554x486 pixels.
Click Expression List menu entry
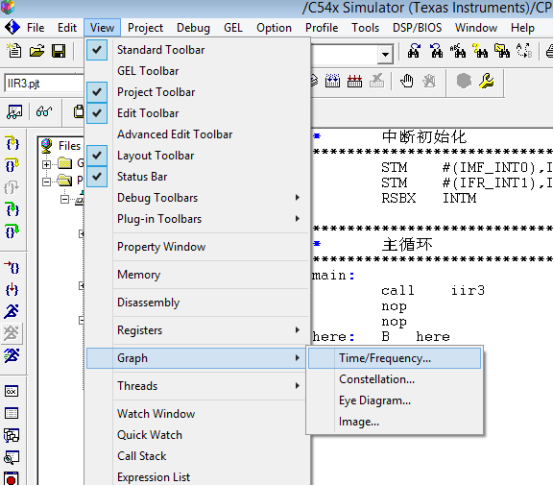tap(198, 477)
